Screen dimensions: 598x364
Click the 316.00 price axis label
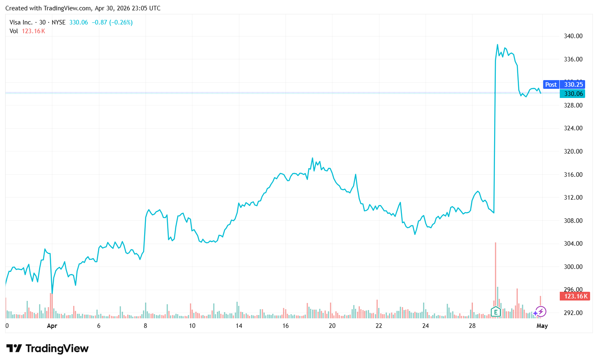point(573,175)
